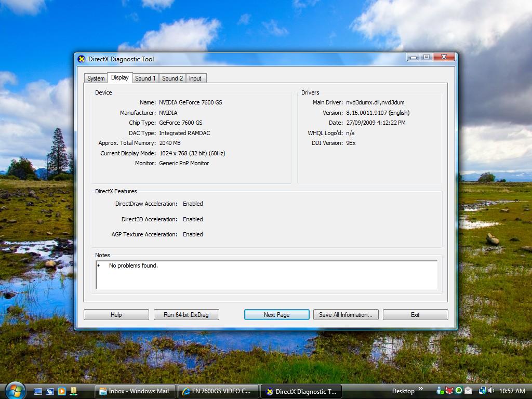The image size is (532, 399).
Task: Click the Help button
Action: pyautogui.click(x=116, y=315)
